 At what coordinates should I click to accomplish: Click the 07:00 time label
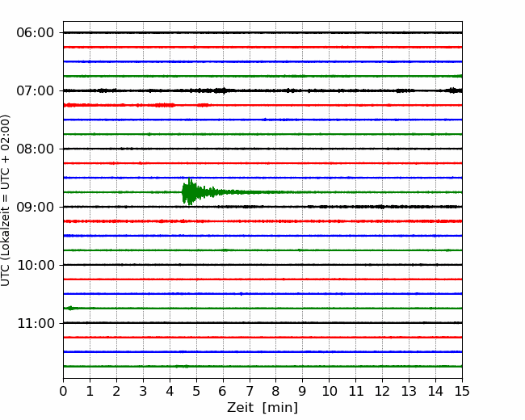click(36, 90)
